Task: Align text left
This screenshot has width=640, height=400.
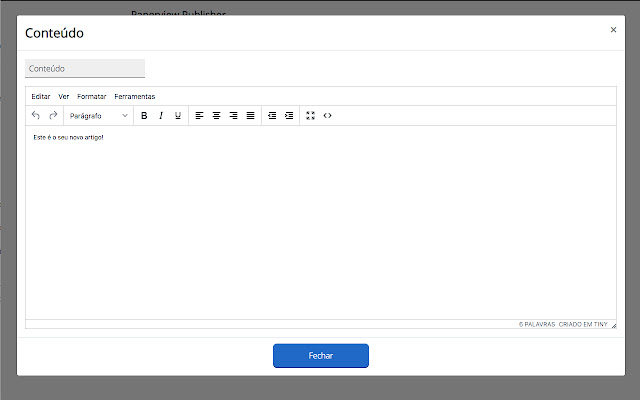Action: pos(199,116)
